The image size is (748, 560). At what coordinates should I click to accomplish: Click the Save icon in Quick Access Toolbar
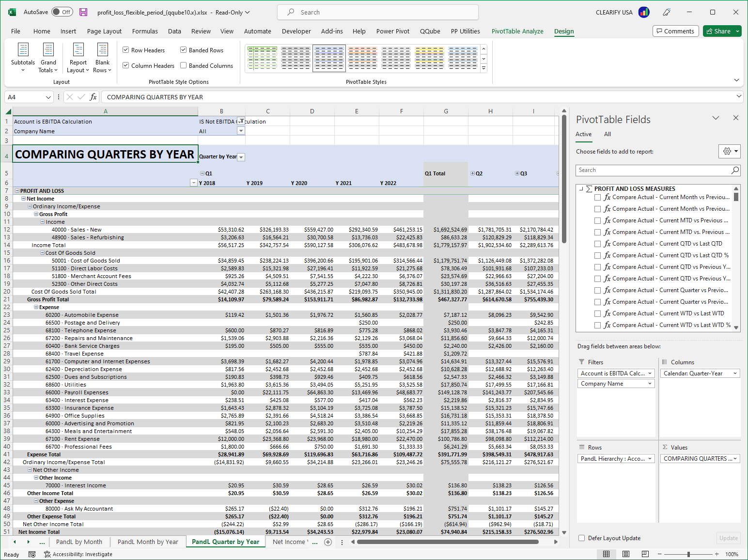(x=83, y=12)
